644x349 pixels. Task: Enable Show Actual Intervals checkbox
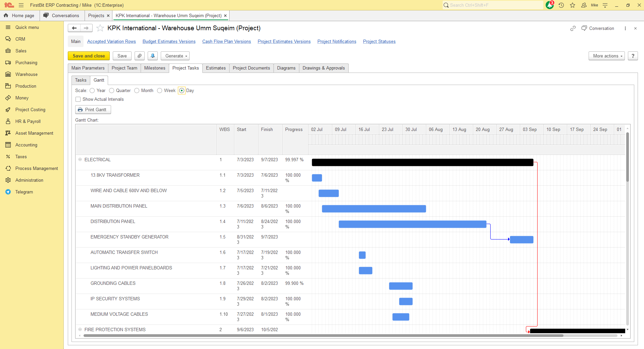pos(78,99)
